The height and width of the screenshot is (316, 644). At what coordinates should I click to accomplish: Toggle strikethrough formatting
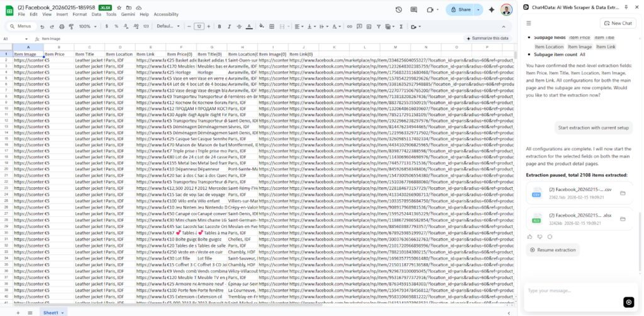(x=239, y=26)
